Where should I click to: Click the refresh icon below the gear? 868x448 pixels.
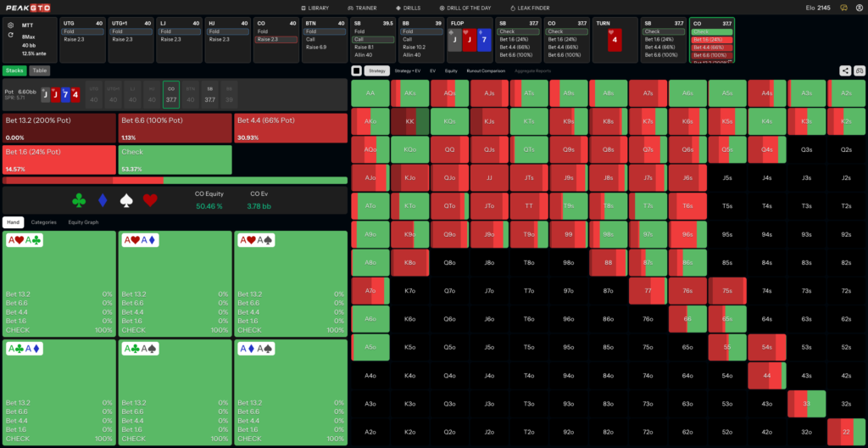click(10, 35)
